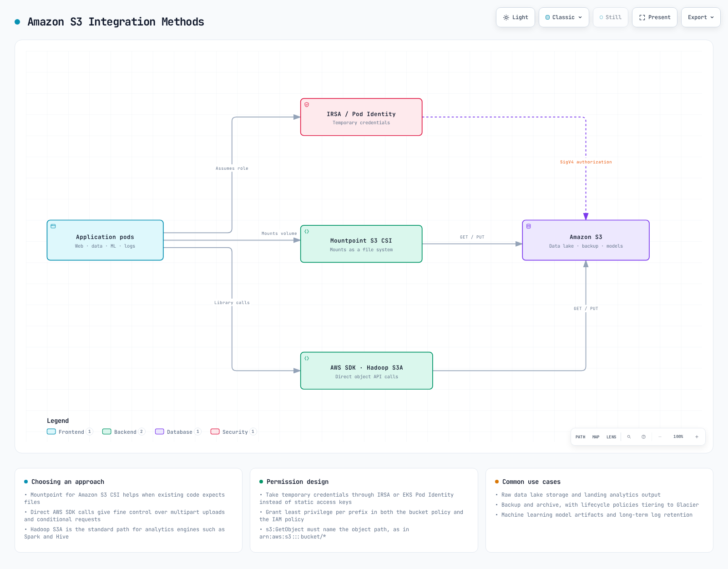Click the database icon on Amazon S3 node
The height and width of the screenshot is (569, 728).
pos(529,226)
